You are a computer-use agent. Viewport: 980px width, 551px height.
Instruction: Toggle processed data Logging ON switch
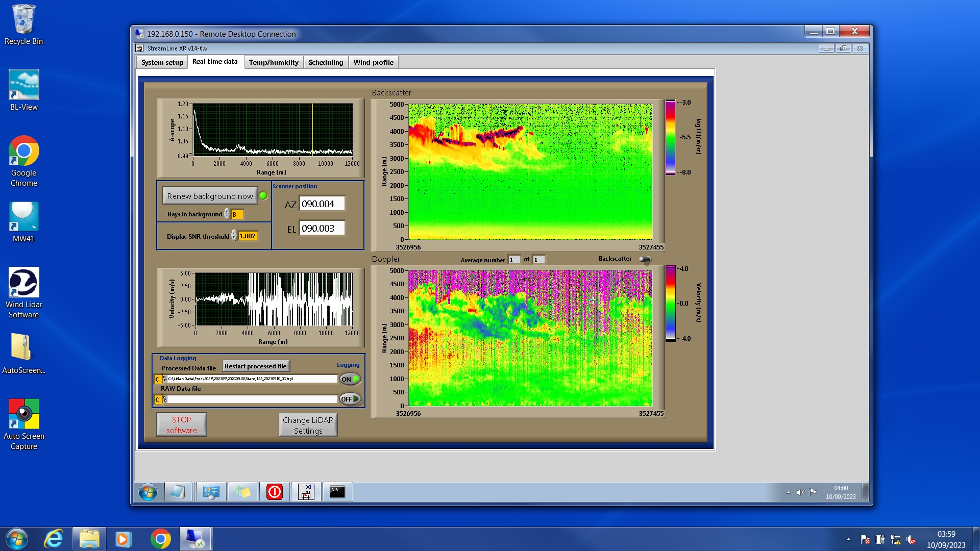[350, 379]
